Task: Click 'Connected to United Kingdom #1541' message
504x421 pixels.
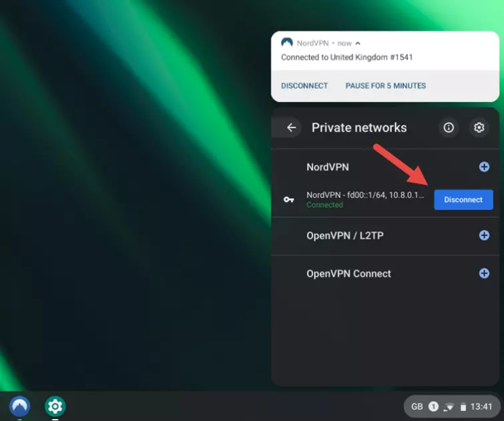Action: coord(347,57)
